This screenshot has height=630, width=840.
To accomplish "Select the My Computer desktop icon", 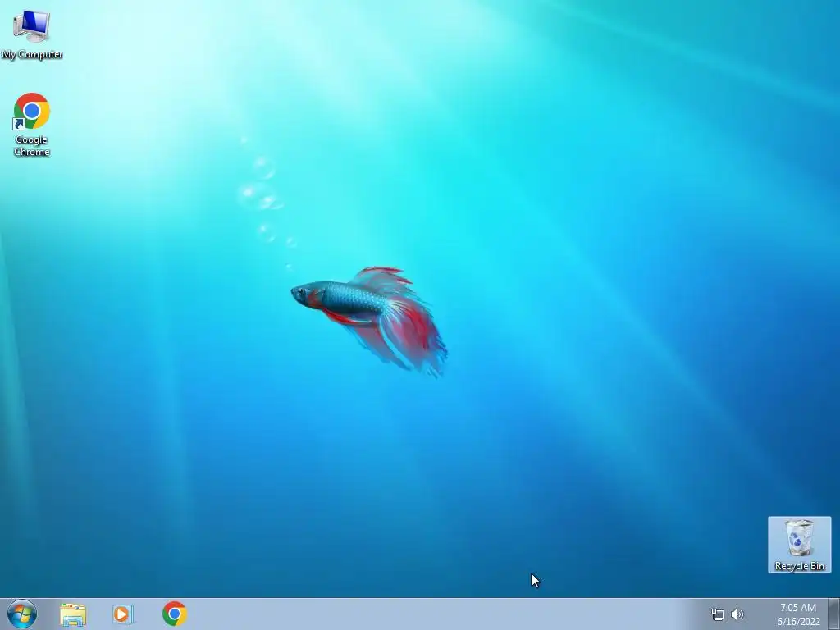I will click(x=32, y=34).
